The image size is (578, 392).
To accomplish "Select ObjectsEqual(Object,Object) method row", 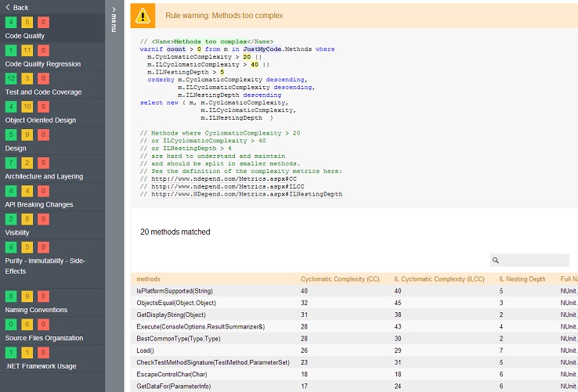I will point(354,303).
